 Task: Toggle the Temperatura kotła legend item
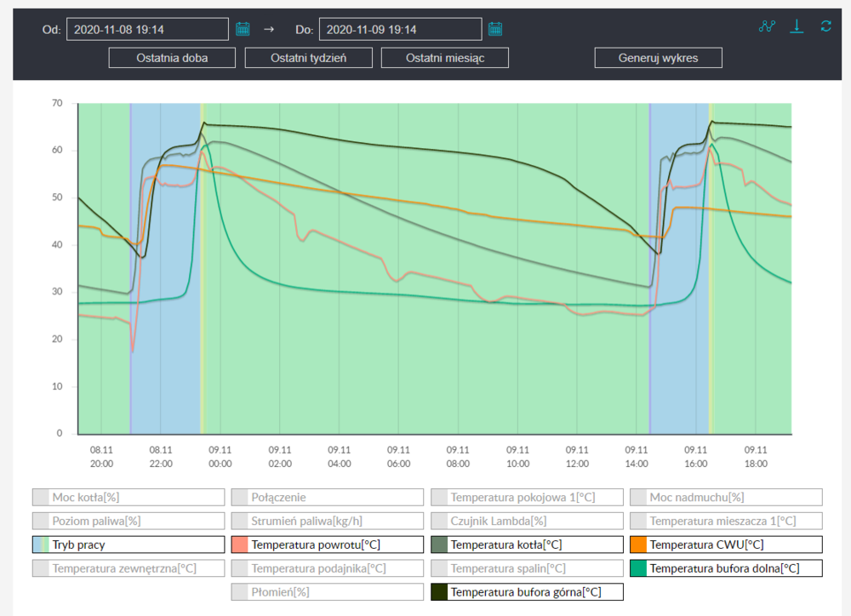[527, 545]
